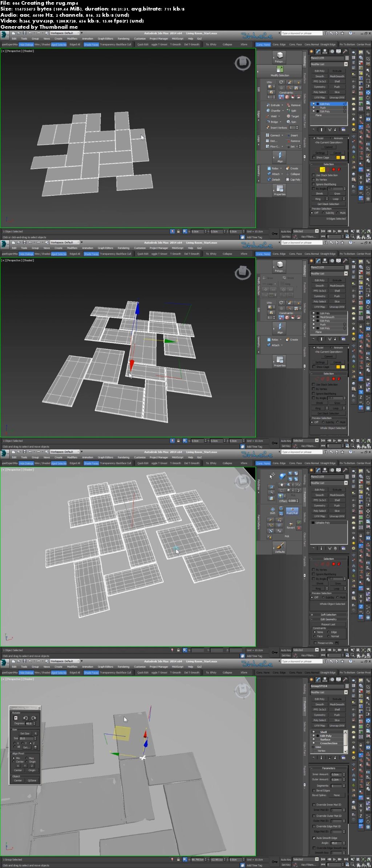In the second frame, click the ViewCube
Screen dimensions: 372x868
243,272
